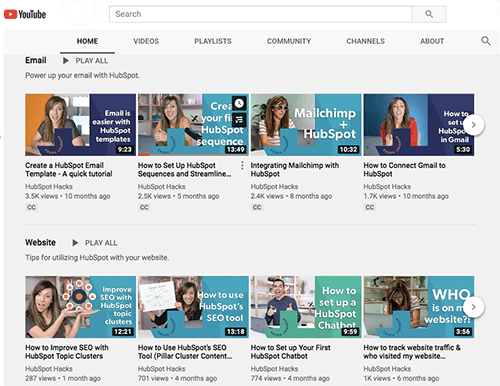Image resolution: width=500 pixels, height=386 pixels.
Task: Click in the Search input field
Action: click(261, 14)
